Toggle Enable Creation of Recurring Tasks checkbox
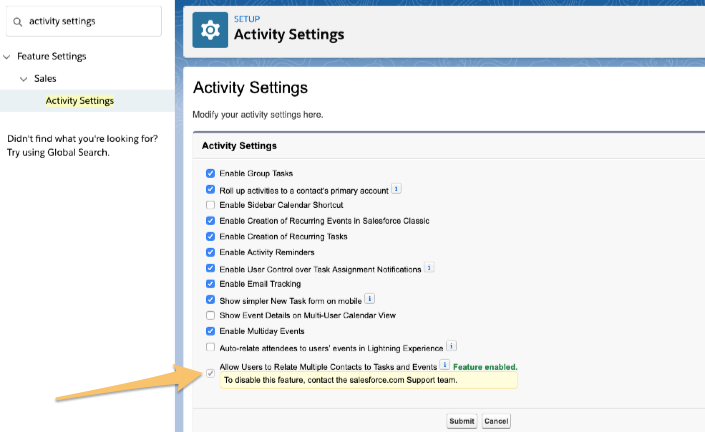The height and width of the screenshot is (432, 705). pos(210,236)
